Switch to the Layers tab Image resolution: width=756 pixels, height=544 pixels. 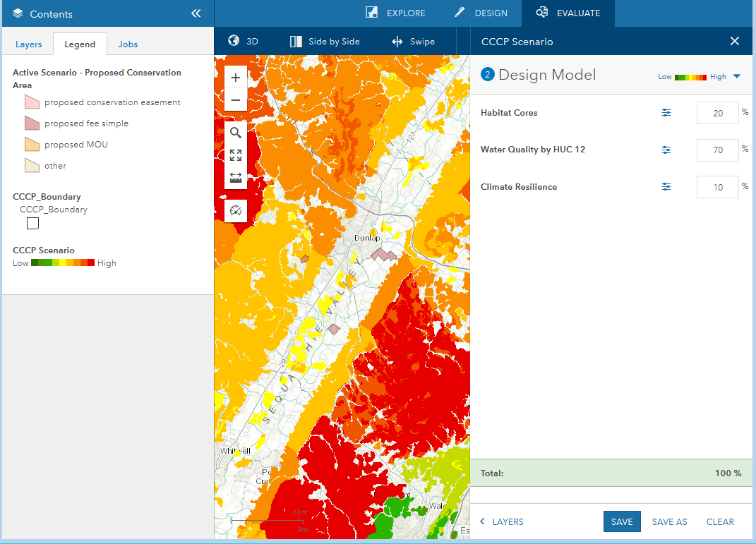[29, 44]
